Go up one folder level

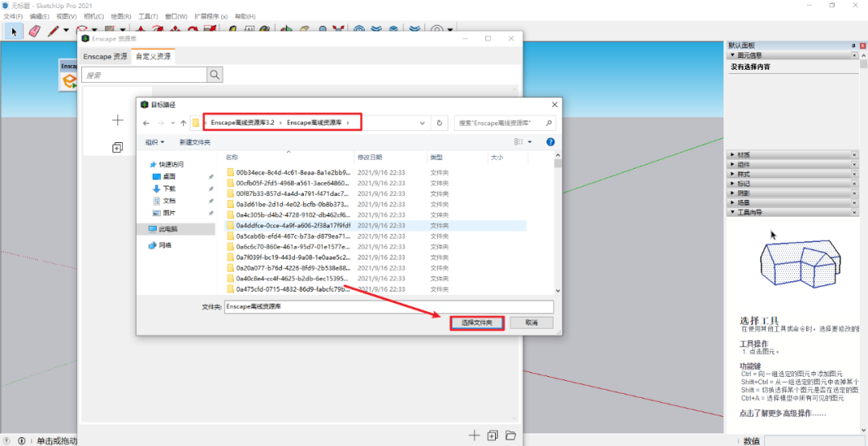click(x=183, y=123)
